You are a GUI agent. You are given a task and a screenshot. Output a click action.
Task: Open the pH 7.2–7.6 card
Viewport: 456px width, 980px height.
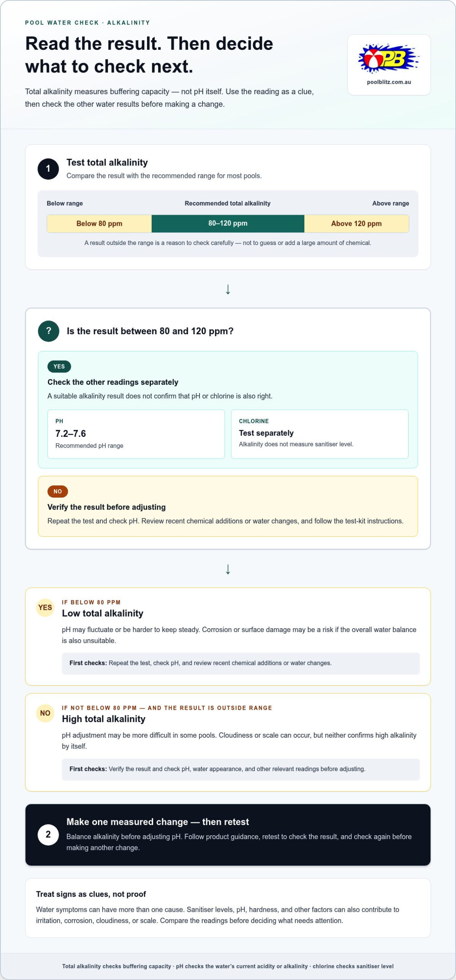pyautogui.click(x=136, y=434)
